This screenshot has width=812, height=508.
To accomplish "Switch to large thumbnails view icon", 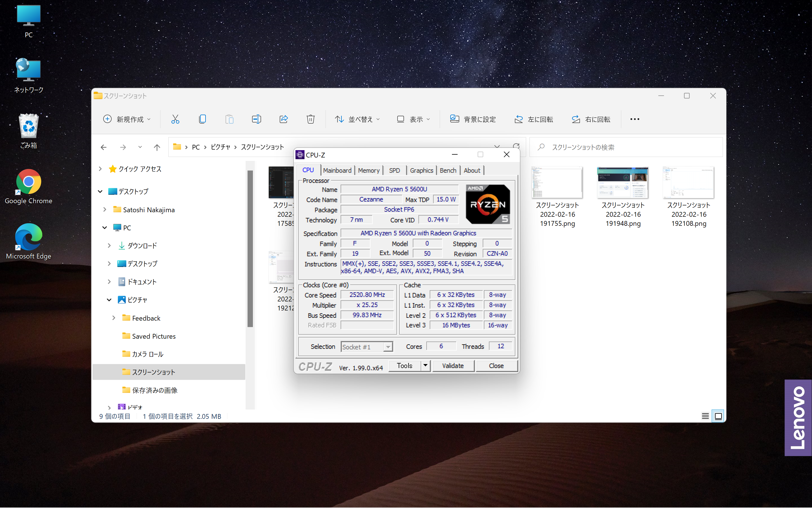I will [718, 416].
